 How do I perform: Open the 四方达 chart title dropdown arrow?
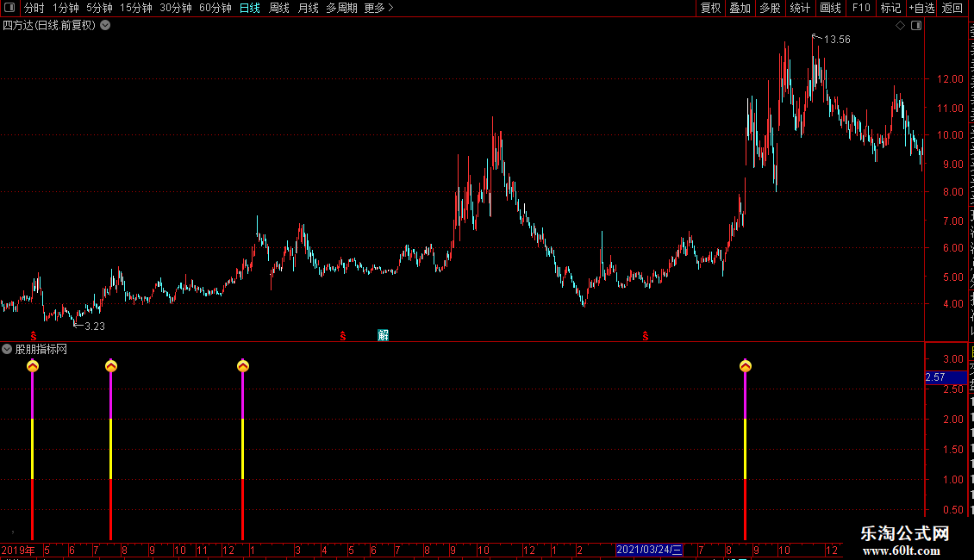pyautogui.click(x=106, y=26)
